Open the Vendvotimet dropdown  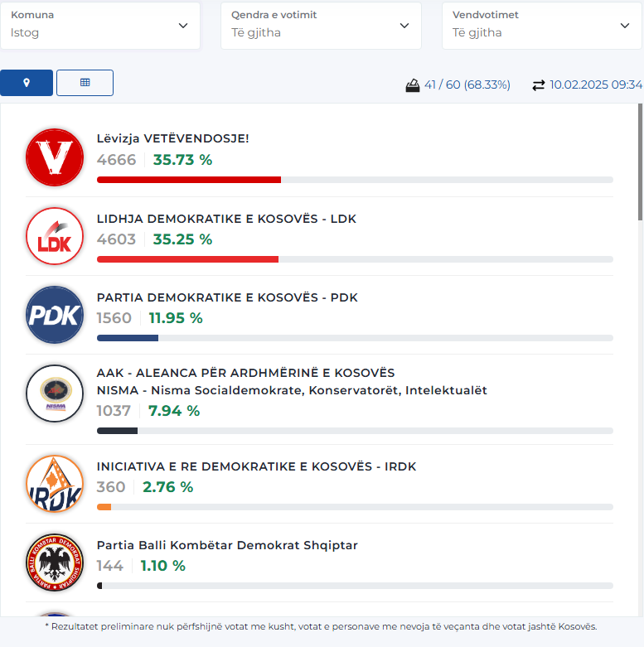point(541,26)
